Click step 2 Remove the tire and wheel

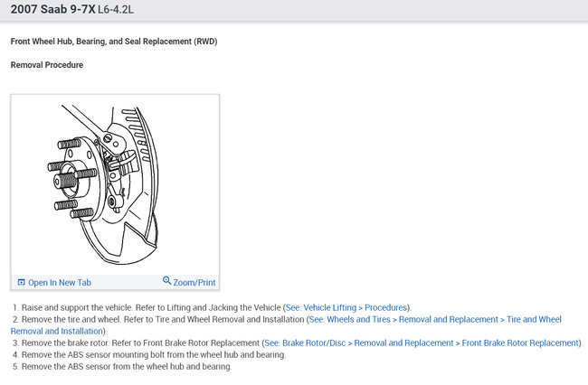click(x=286, y=325)
